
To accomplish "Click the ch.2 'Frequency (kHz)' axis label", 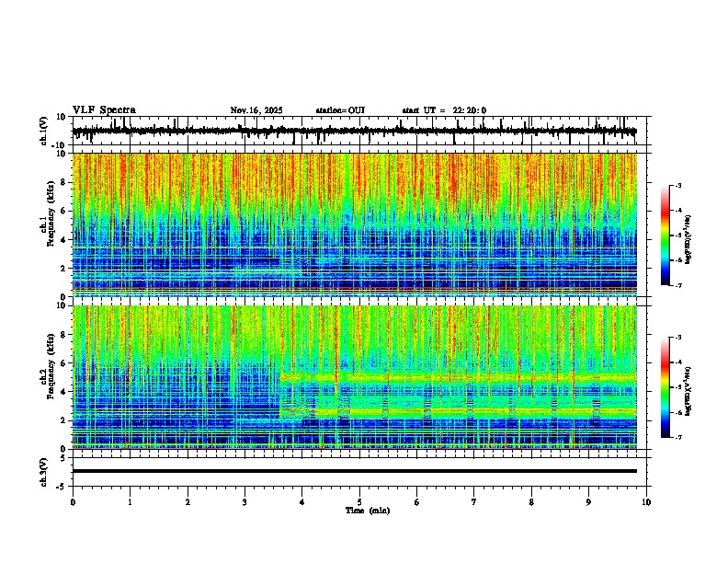I will 51,366.
